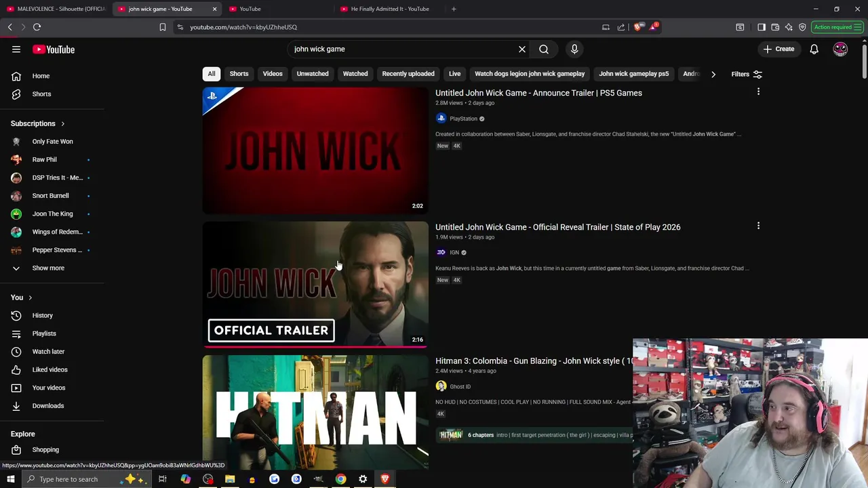Open the account avatar menu
The width and height of the screenshot is (868, 488).
coord(840,49)
